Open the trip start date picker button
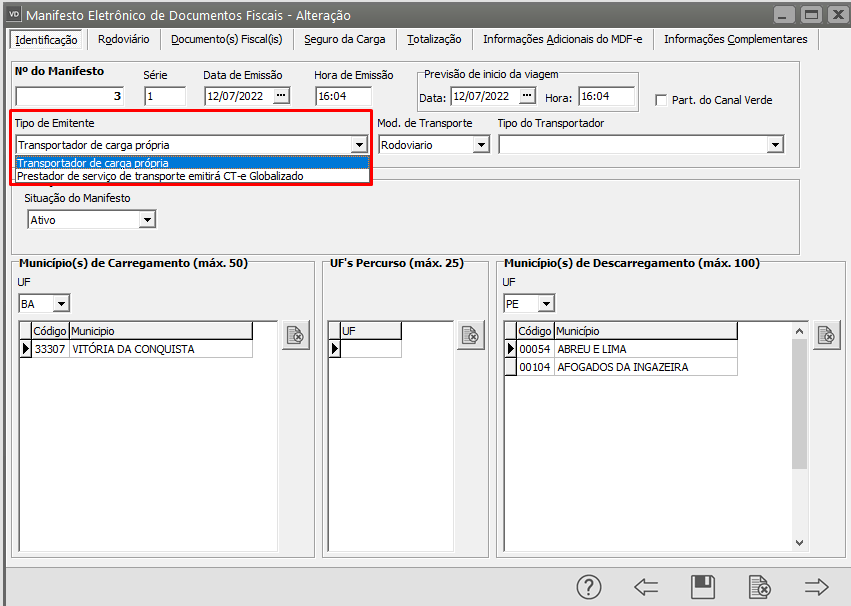This screenshot has width=851, height=606. (527, 96)
